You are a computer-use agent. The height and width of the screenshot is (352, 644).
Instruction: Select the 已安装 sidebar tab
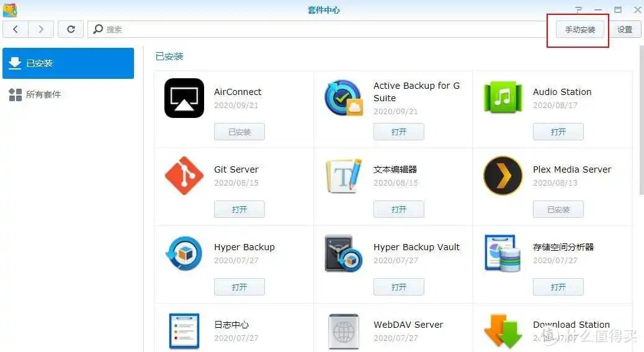point(68,63)
